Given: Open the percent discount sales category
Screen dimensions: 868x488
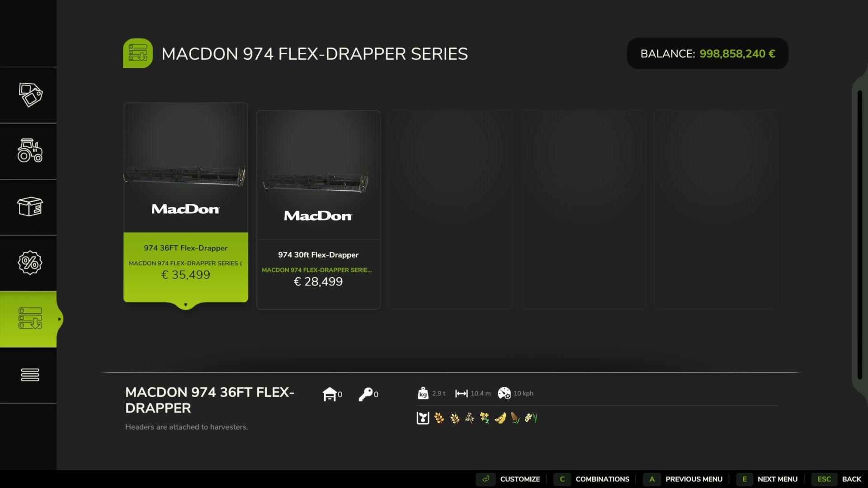Looking at the screenshot, I should 30,263.
